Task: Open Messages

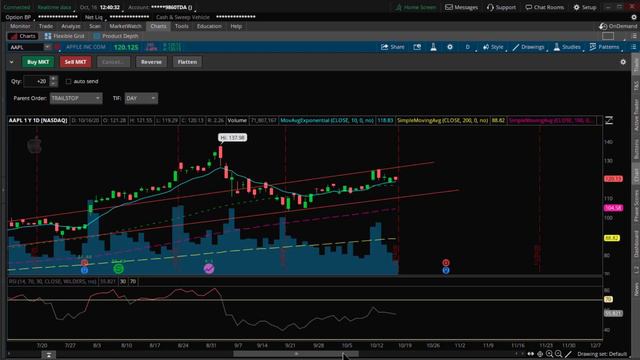Action: click(x=462, y=7)
